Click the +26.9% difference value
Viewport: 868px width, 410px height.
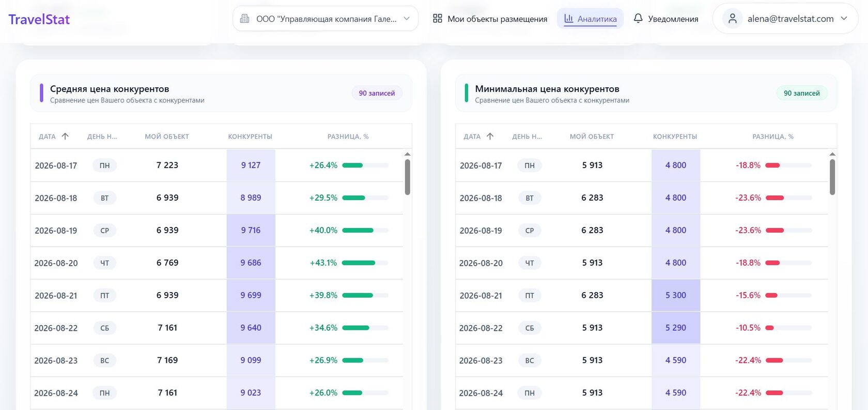coord(323,360)
